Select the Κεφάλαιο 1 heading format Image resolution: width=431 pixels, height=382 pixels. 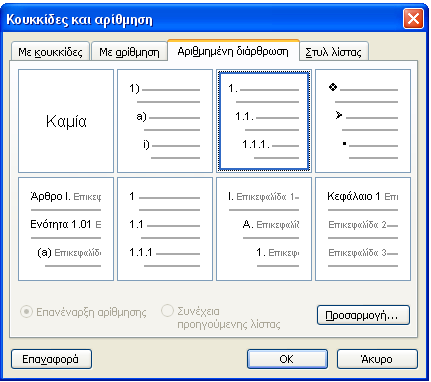coord(363,229)
